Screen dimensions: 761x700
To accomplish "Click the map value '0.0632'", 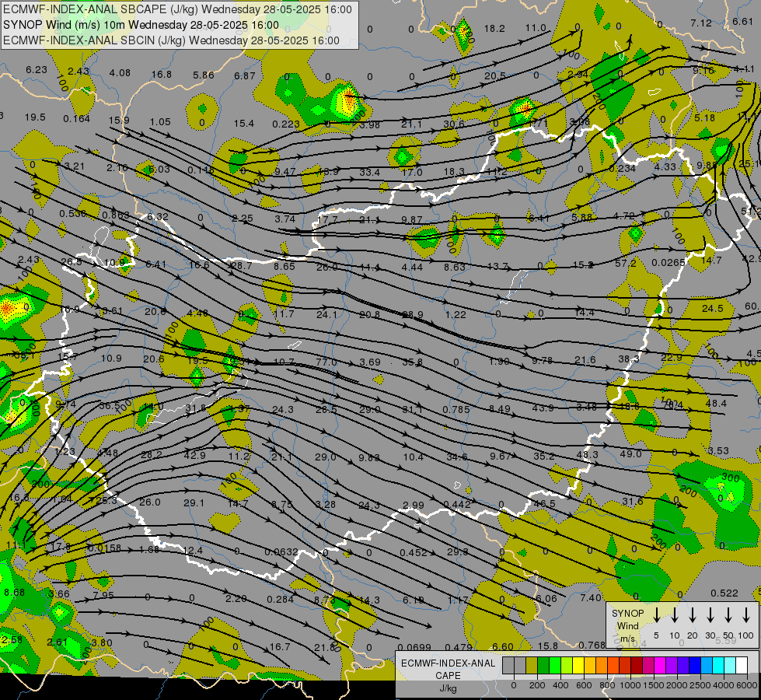I will [281, 552].
